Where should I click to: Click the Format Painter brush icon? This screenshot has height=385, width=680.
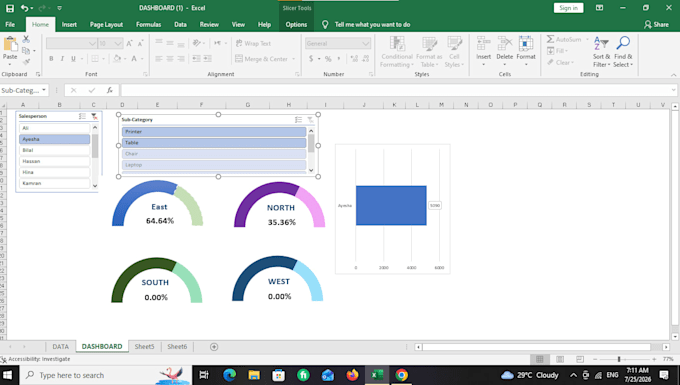[26, 62]
